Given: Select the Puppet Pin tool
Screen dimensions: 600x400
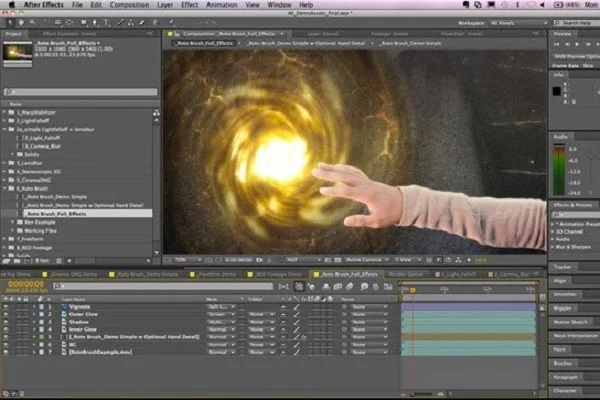Looking at the screenshot, I should click(x=171, y=23).
